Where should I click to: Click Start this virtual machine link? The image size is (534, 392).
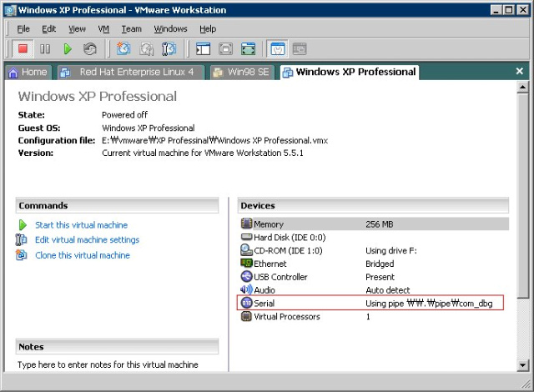coord(82,225)
